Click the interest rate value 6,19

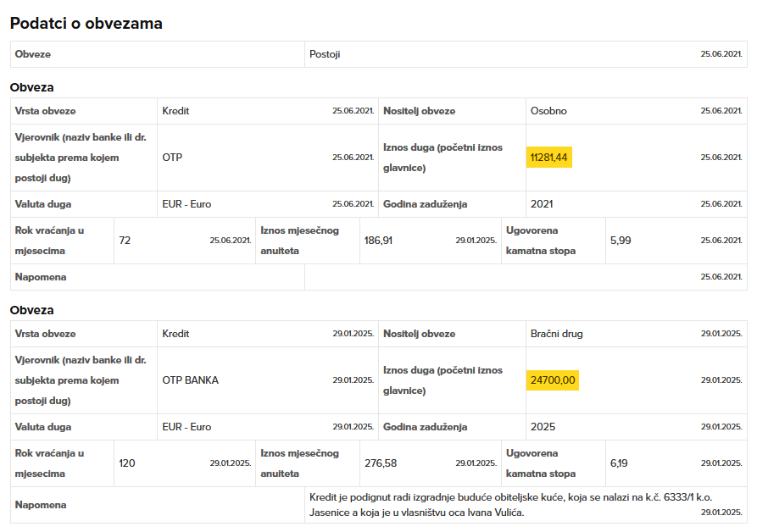click(619, 463)
